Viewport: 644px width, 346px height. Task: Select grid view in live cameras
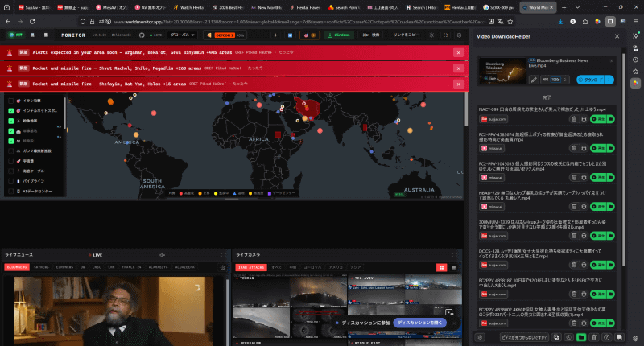coord(441,268)
